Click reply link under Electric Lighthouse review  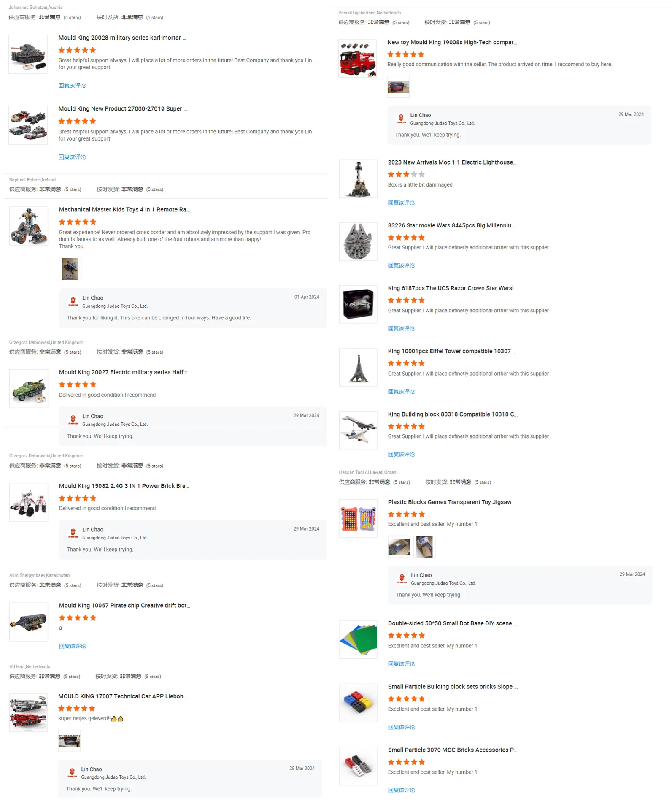(401, 203)
